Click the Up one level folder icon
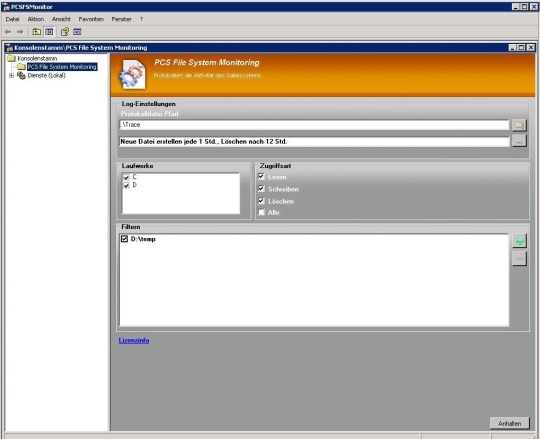This screenshot has width=540, height=439. click(x=37, y=32)
